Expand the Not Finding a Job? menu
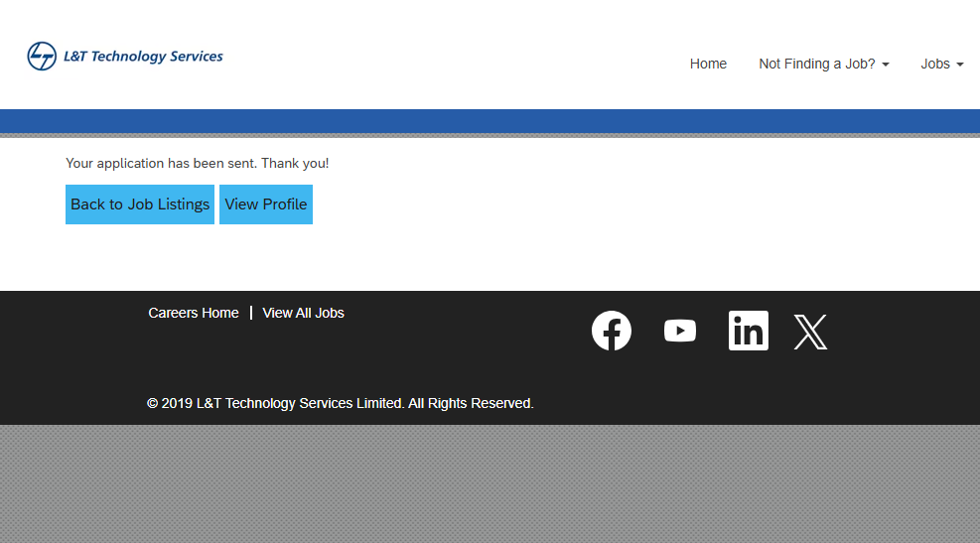The height and width of the screenshot is (543, 980). click(816, 64)
